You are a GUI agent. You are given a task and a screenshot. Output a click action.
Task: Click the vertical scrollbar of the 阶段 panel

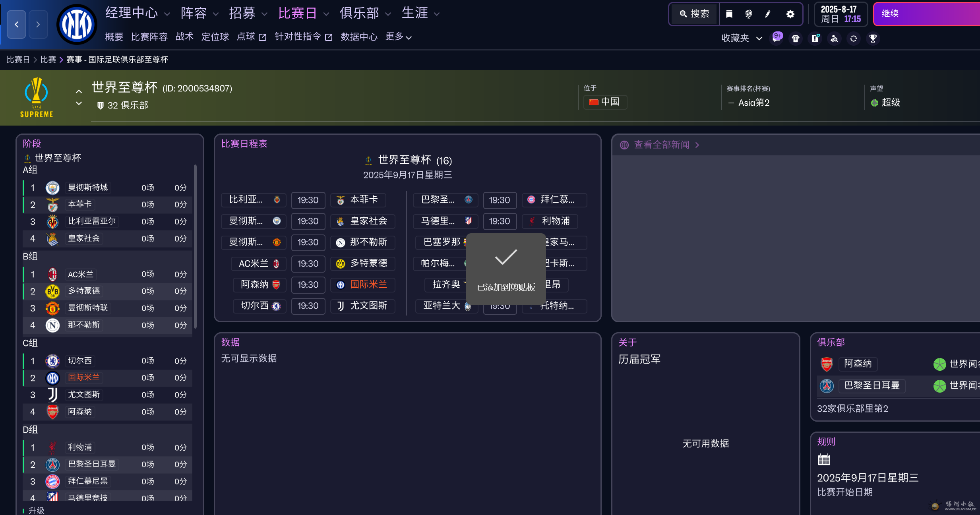click(x=195, y=246)
